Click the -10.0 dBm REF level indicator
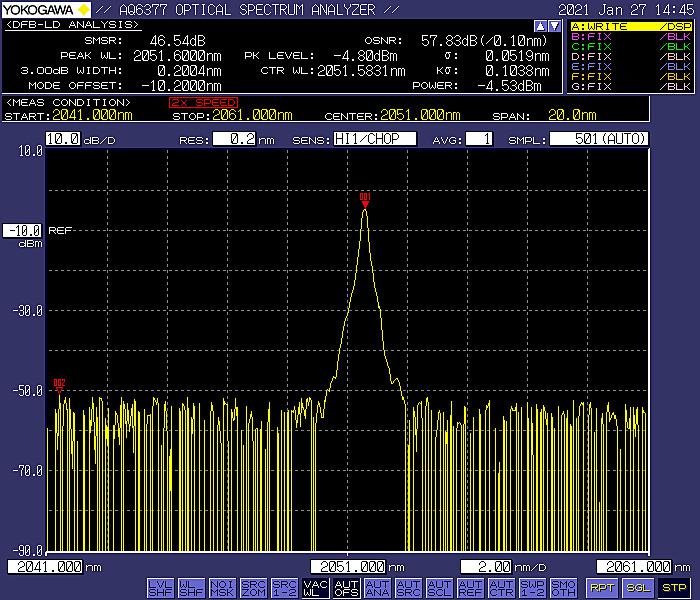The width and height of the screenshot is (700, 600). (24, 230)
